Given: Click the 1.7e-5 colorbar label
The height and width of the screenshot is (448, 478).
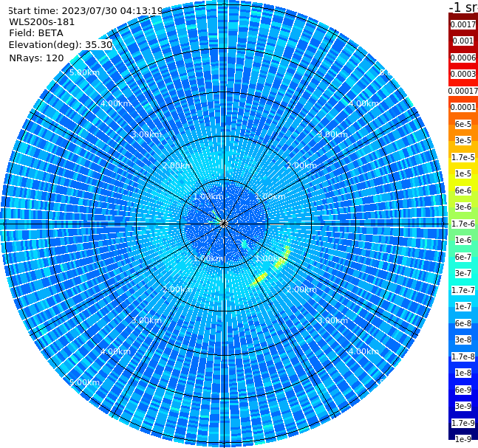Looking at the screenshot, I should click(463, 157).
